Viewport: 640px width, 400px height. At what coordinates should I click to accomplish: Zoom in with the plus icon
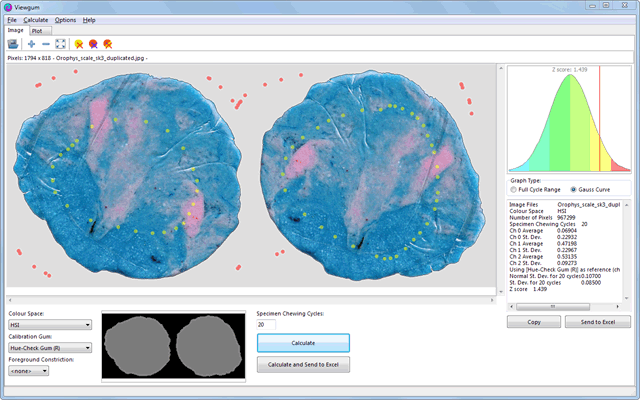point(32,44)
